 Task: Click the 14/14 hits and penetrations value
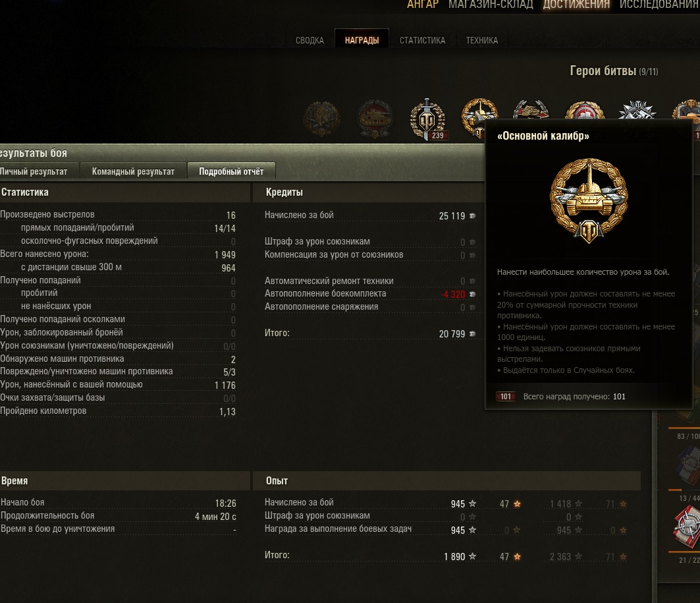tap(225, 228)
